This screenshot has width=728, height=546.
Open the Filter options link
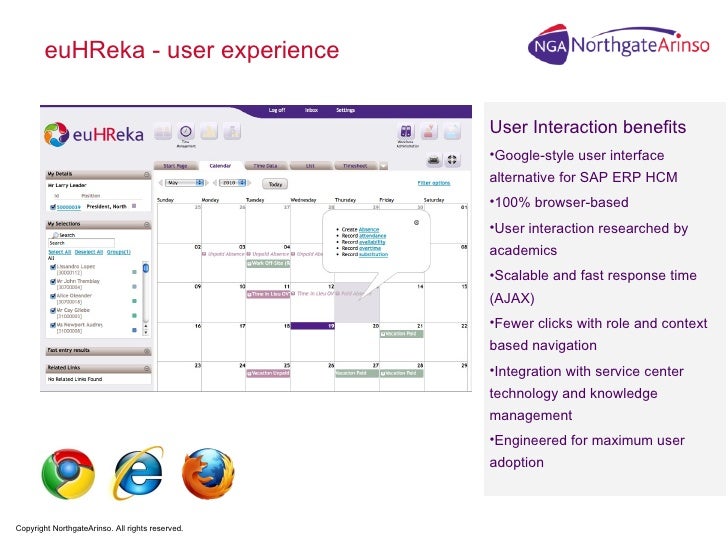coord(434,183)
